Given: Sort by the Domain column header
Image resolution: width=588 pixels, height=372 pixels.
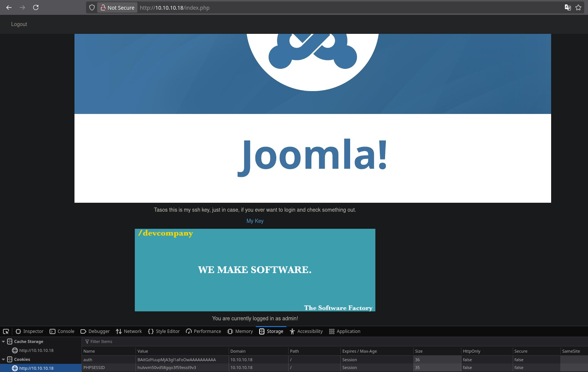Looking at the screenshot, I should click(x=258, y=351).
